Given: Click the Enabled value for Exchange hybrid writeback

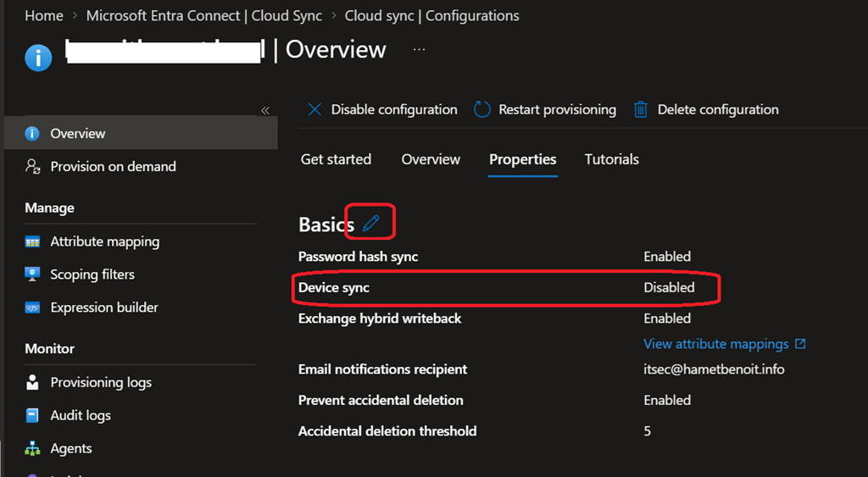Looking at the screenshot, I should tap(667, 319).
